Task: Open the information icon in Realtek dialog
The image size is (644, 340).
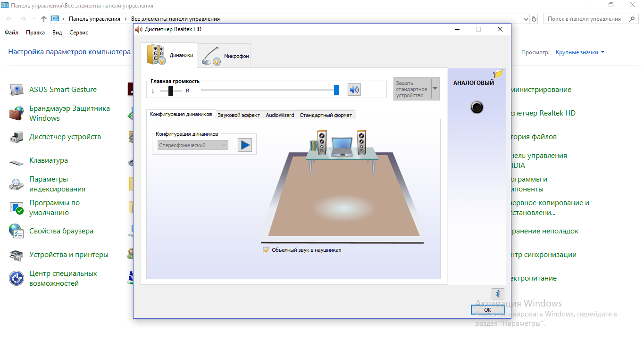Action: point(498,293)
